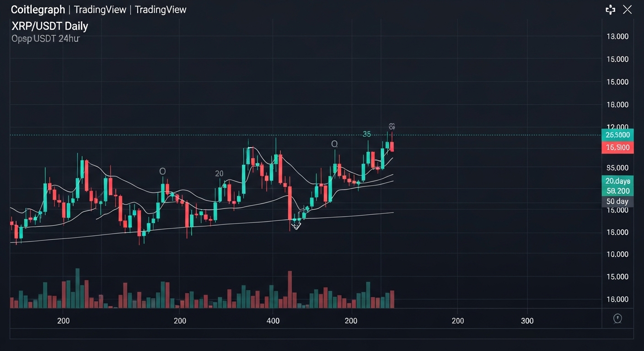Viewport: 644px width, 351px height.
Task: Click the "300" time axis label
Action: [x=527, y=321]
